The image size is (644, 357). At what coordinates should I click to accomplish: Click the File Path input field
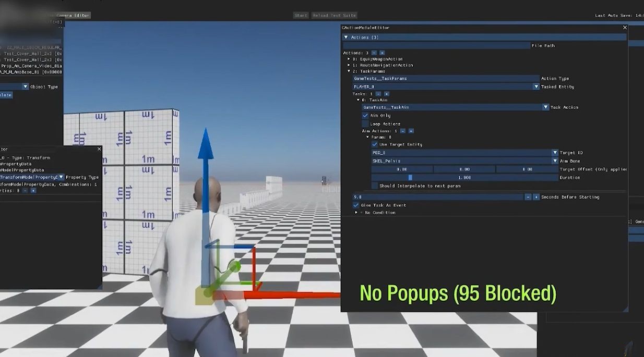[436, 46]
